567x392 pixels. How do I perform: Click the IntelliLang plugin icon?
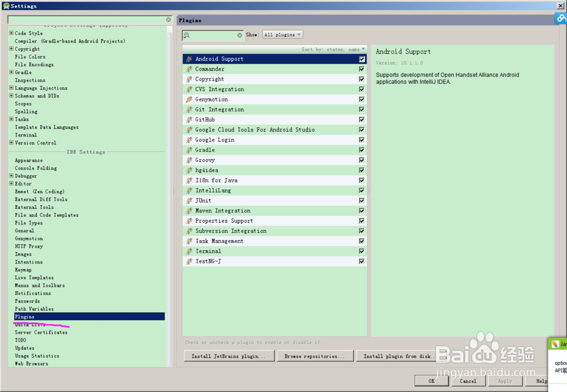tap(189, 190)
